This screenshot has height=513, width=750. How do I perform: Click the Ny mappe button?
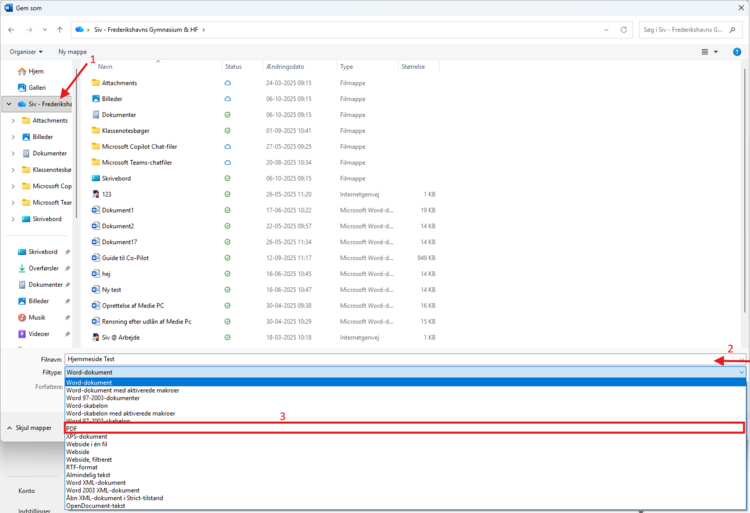tap(73, 51)
